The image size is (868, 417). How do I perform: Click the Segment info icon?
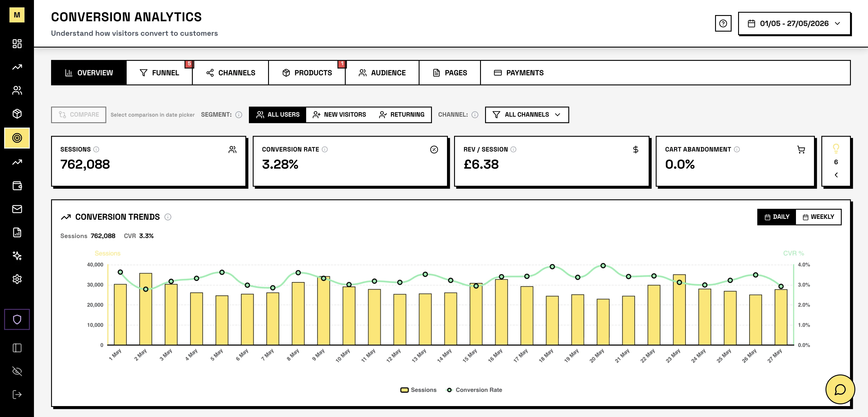(239, 115)
